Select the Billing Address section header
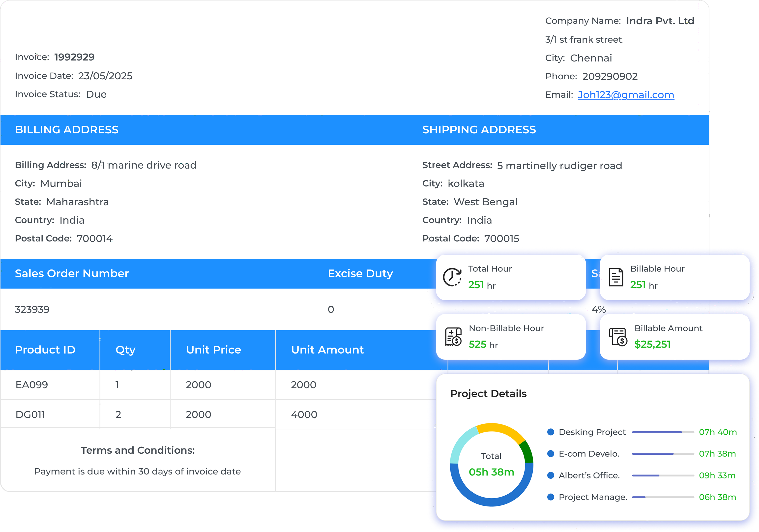Viewport: 759px width, 532px height. (x=67, y=130)
